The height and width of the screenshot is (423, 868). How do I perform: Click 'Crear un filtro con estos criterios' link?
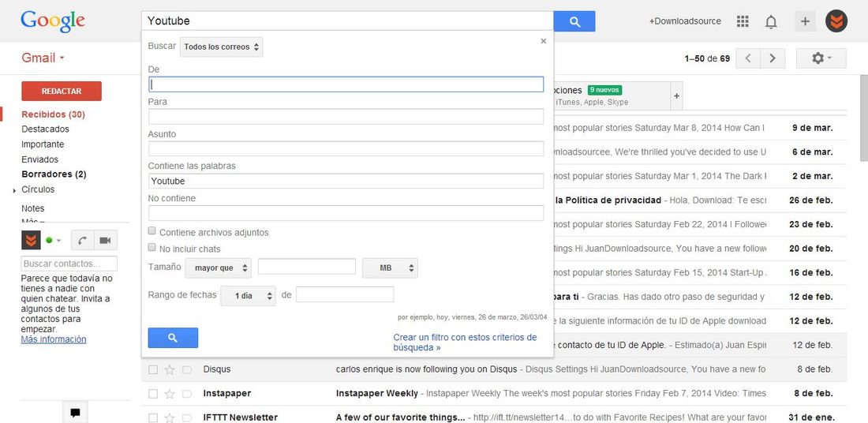(x=465, y=343)
